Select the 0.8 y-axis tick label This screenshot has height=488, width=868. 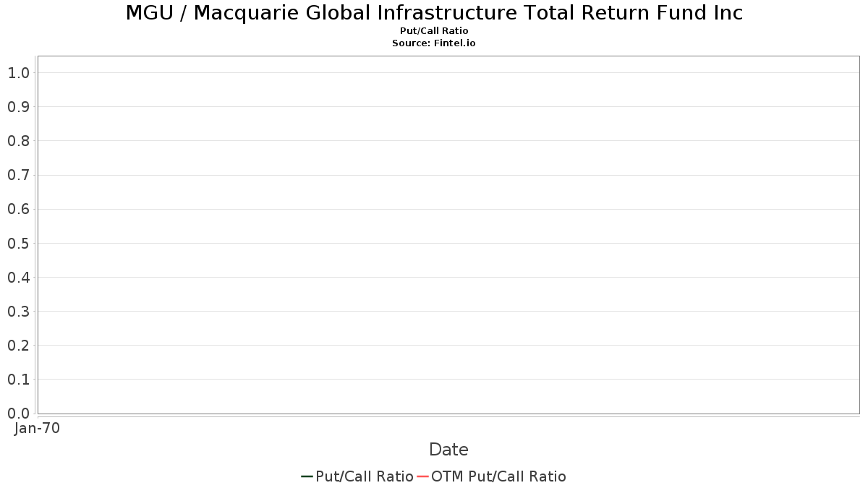tap(19, 141)
